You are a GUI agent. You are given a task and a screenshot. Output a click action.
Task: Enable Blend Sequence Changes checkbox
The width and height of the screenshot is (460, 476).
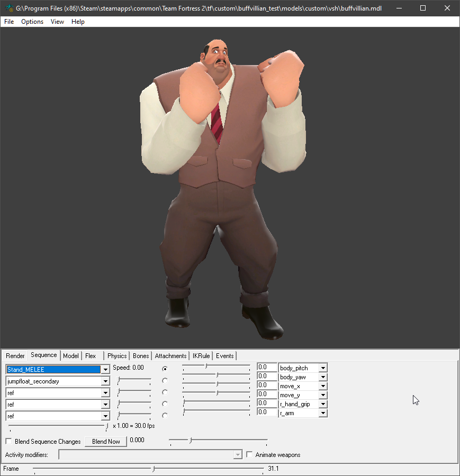(x=9, y=442)
